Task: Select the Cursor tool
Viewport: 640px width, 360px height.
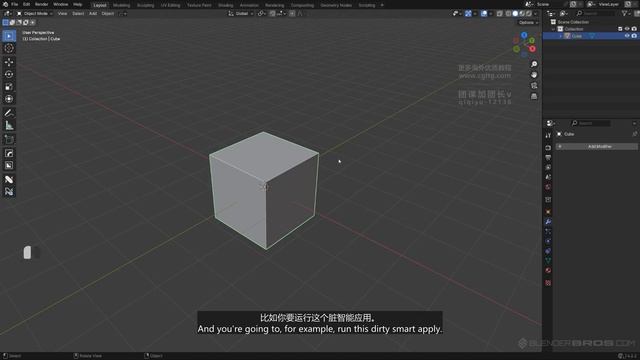Action: pos(9,48)
